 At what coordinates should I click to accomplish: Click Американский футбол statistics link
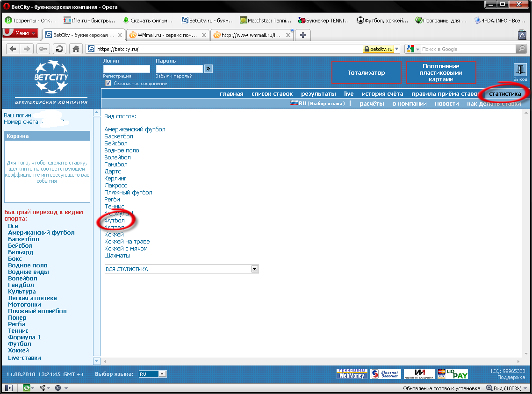pyautogui.click(x=135, y=129)
